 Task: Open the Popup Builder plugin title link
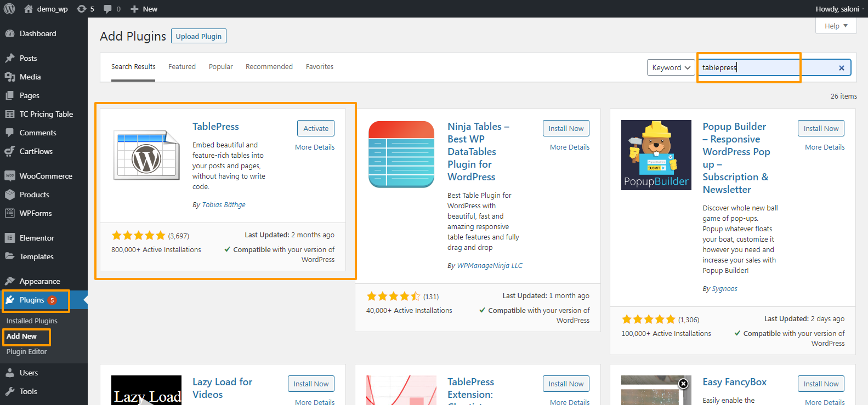(x=736, y=158)
